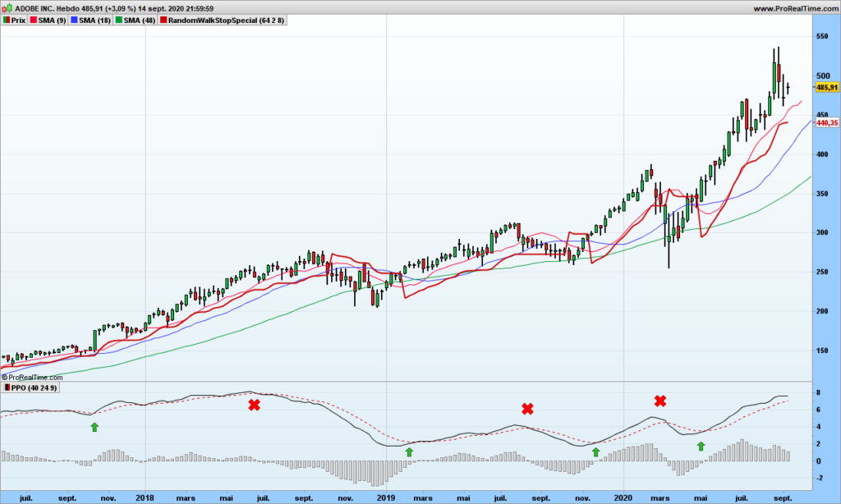Click the 6 value on PPO scale
Image resolution: width=841 pixels, height=504 pixels.
click(819, 410)
